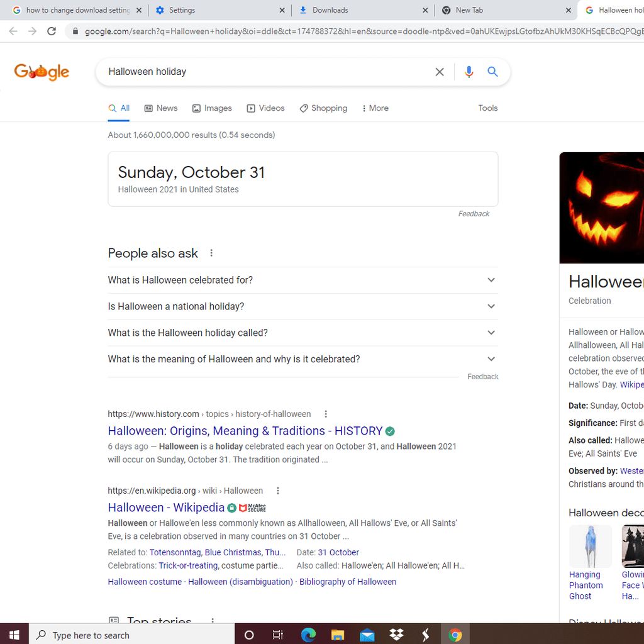This screenshot has width=644, height=644.
Task: Click the blue magnifier search icon
Action: (492, 72)
